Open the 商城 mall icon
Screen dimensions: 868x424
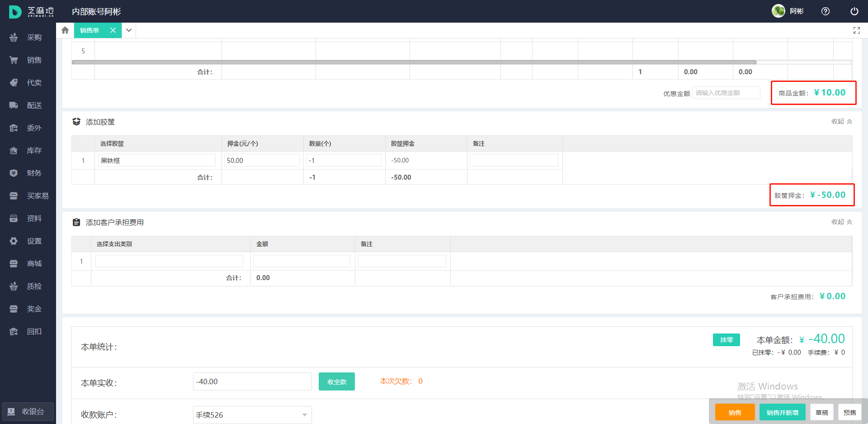tap(14, 264)
